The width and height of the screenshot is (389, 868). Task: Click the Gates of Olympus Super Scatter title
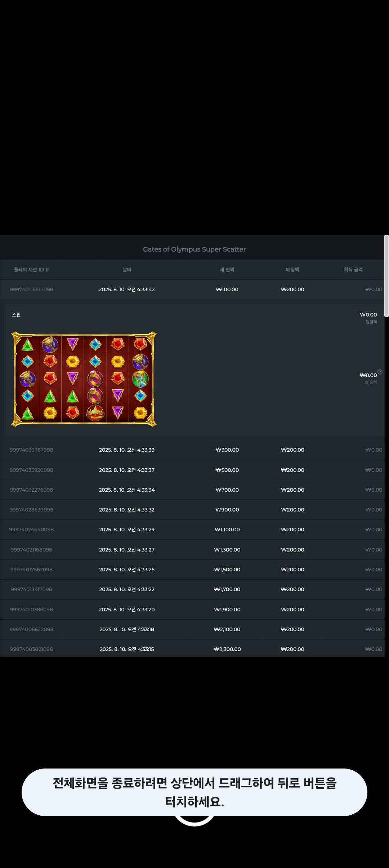coord(194,249)
